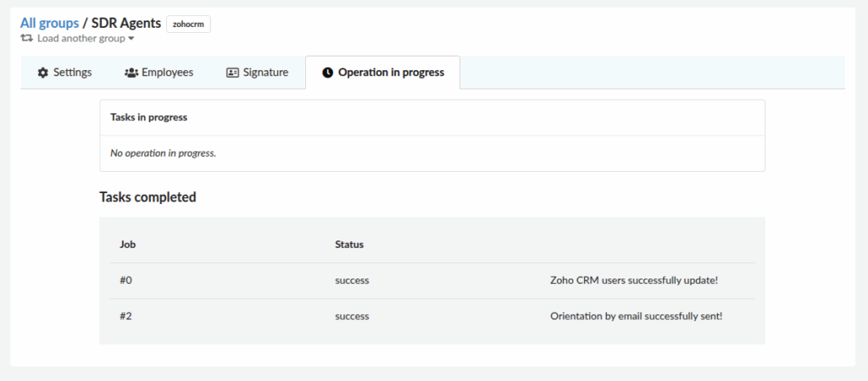
Task: Open the Employees tab label
Action: click(167, 73)
